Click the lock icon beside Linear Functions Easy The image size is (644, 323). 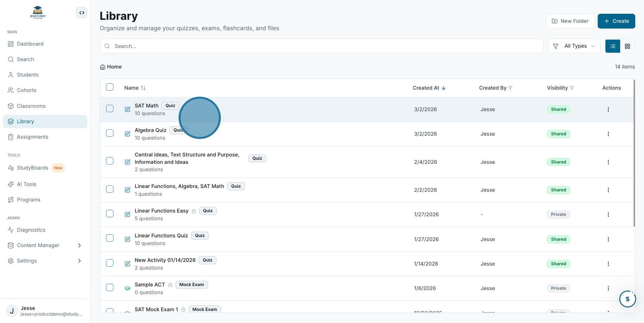click(194, 211)
